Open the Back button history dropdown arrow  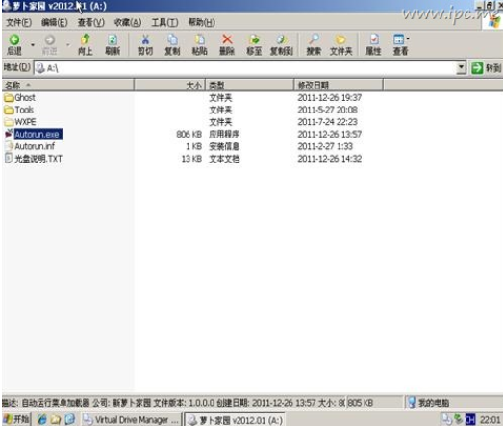[33, 44]
